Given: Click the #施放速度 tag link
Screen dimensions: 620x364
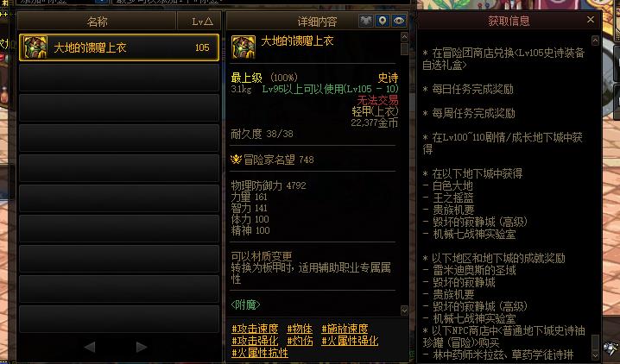Looking at the screenshot, I should click(x=345, y=329).
